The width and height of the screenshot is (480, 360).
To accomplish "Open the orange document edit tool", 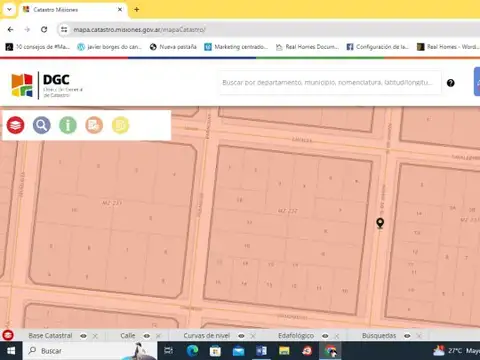I will (x=94, y=125).
